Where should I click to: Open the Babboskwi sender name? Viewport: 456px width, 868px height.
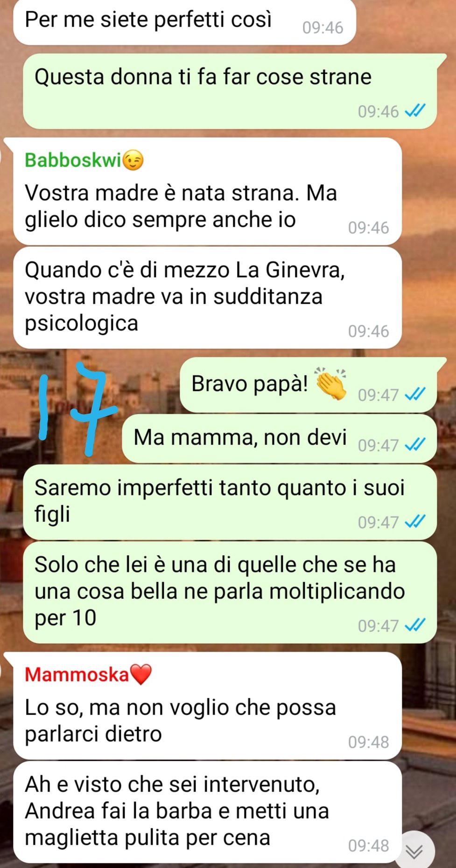coord(73,160)
